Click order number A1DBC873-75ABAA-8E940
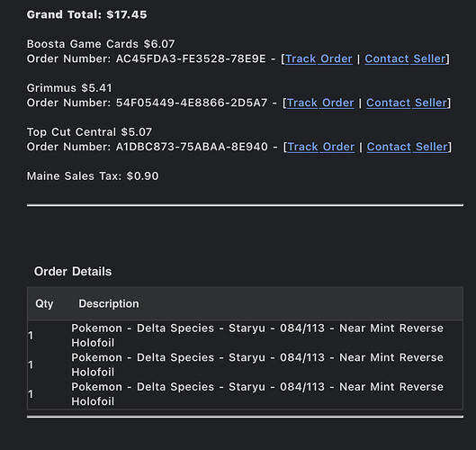This screenshot has height=450, width=476. point(192,147)
